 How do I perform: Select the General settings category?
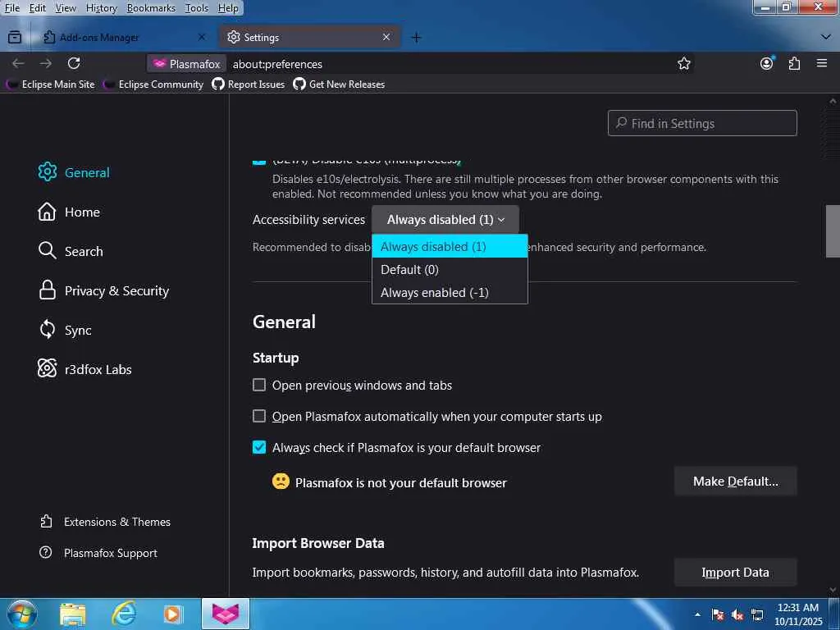coord(74,172)
